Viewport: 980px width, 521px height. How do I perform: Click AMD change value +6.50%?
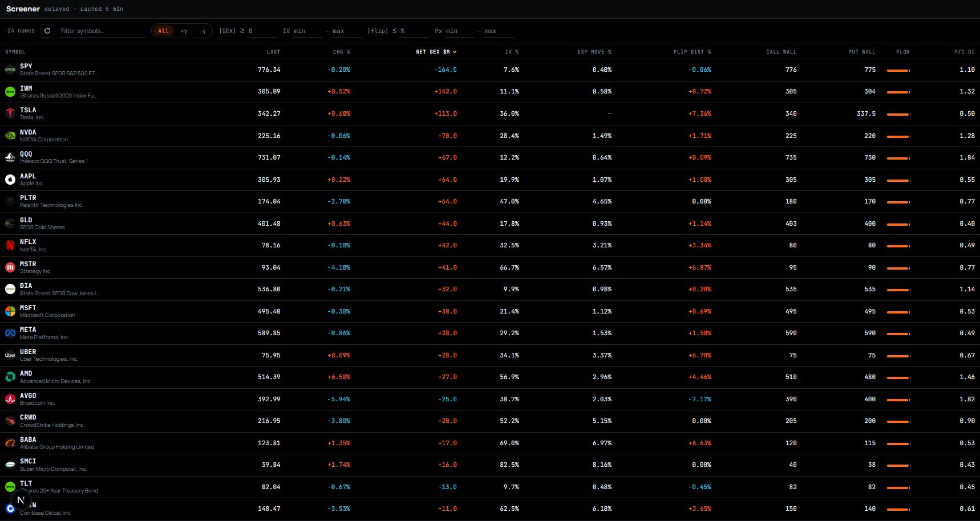point(339,377)
